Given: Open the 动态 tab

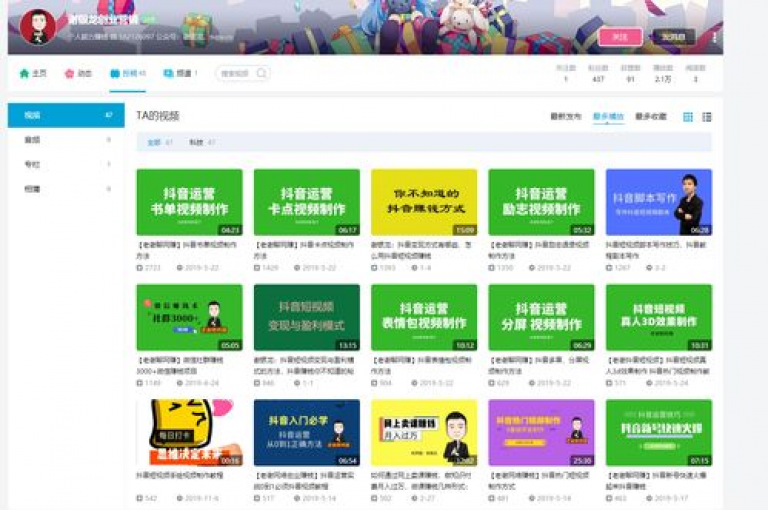Looking at the screenshot, I should click(x=78, y=73).
